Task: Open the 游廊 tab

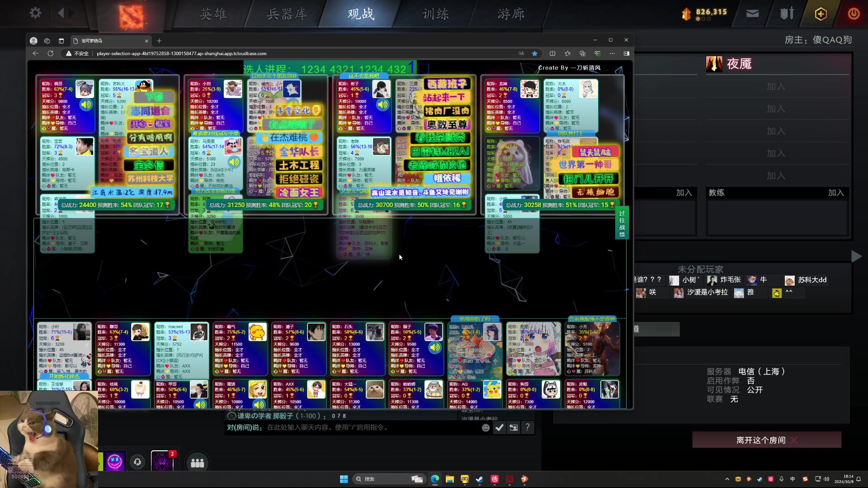Action: point(511,14)
